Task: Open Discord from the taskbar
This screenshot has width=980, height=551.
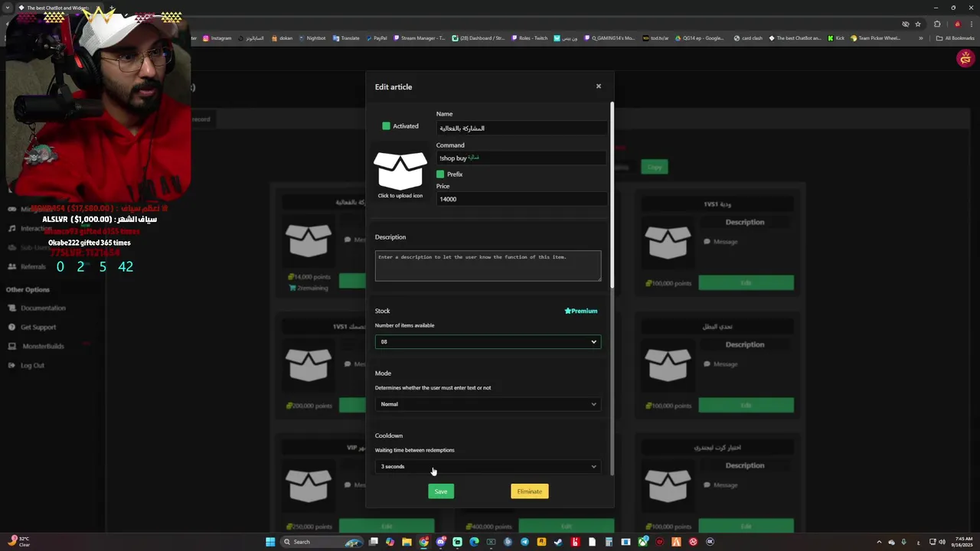Action: click(x=440, y=542)
